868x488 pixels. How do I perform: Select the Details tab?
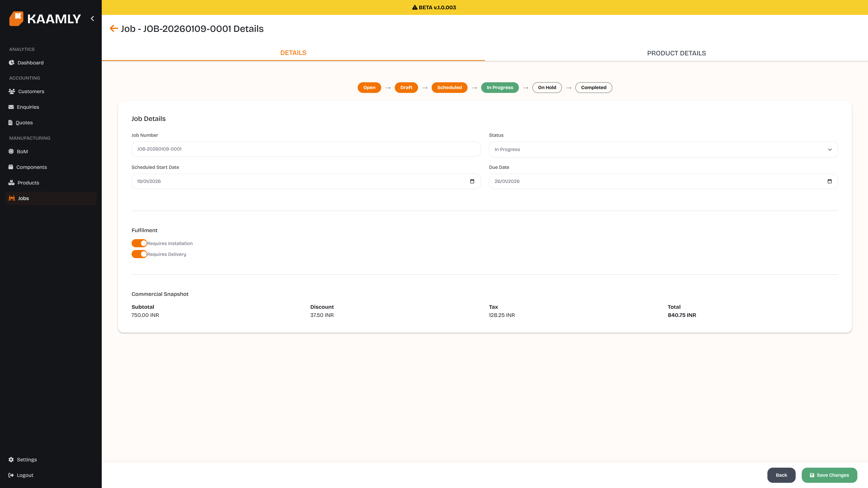293,53
